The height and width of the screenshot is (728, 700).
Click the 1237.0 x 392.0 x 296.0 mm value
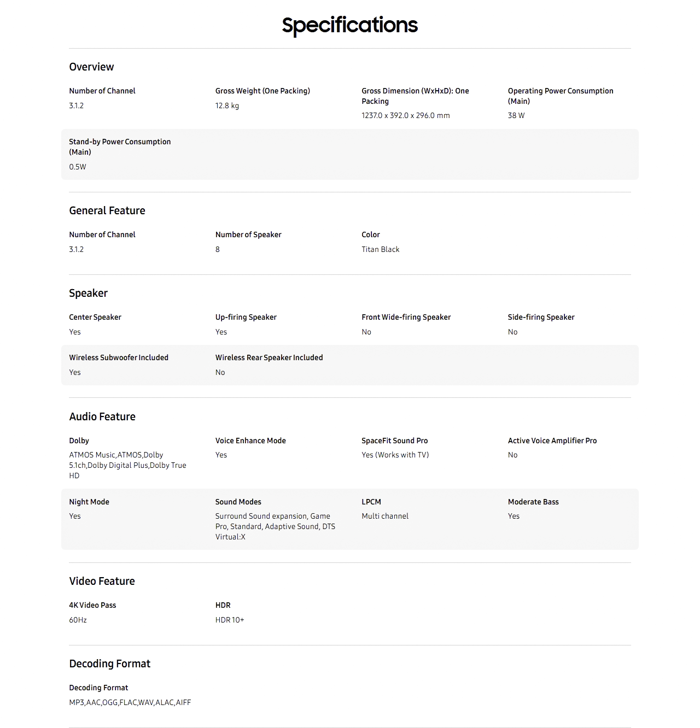(405, 115)
